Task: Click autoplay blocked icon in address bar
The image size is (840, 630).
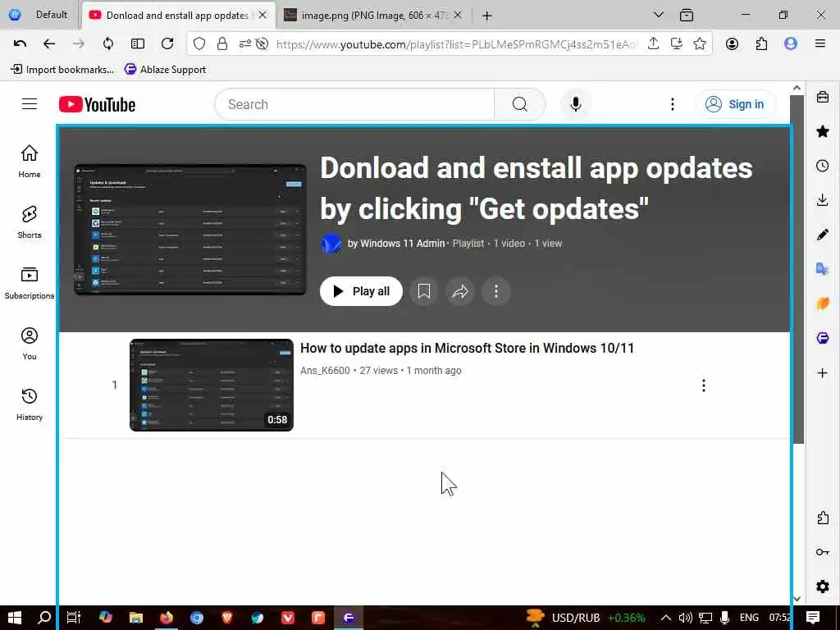Action: [x=262, y=44]
